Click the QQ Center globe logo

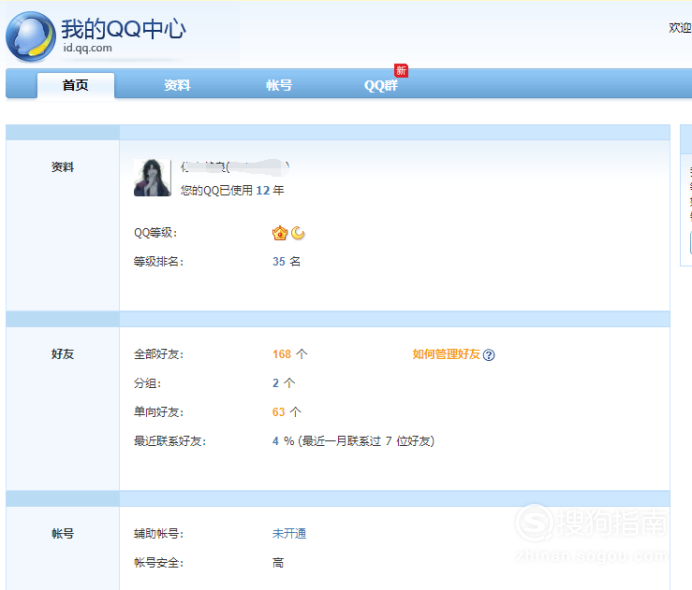pyautogui.click(x=30, y=37)
